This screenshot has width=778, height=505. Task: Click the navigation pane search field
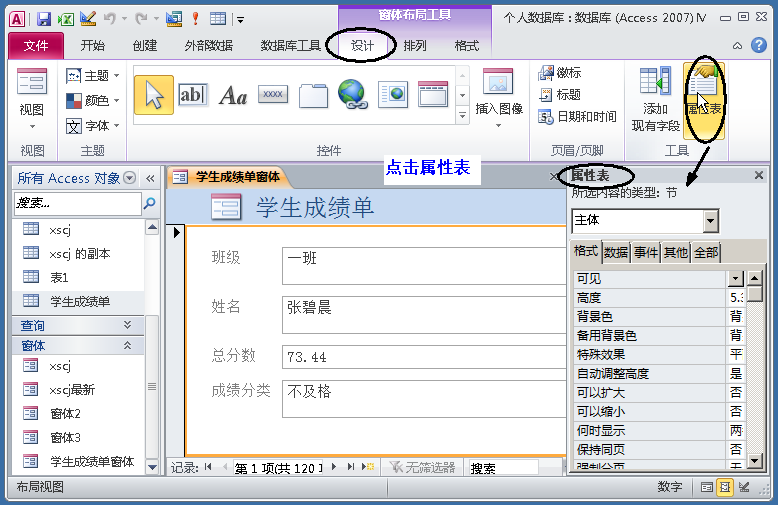(78, 203)
